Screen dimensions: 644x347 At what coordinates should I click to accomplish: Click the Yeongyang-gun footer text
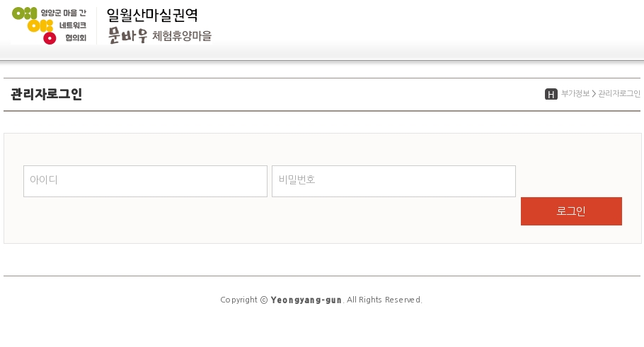(306, 300)
